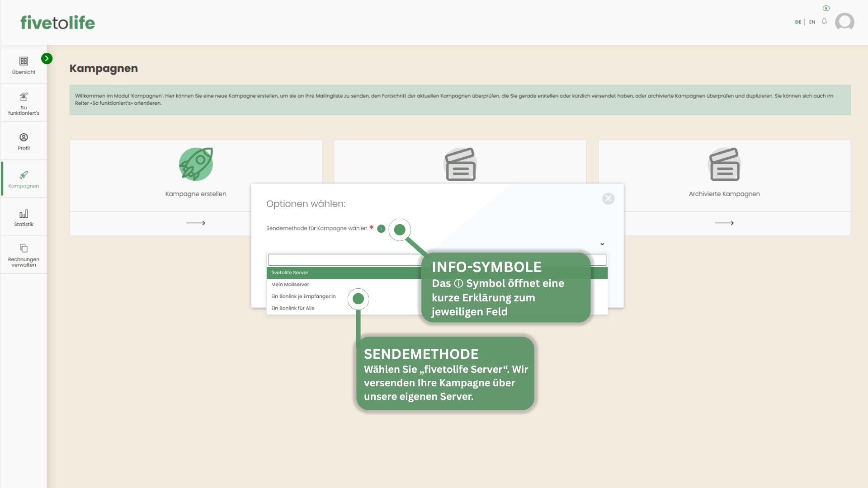This screenshot has height=488, width=868.
Task: Click the Archivierte Kampagnen clapperboard icon
Action: pos(724,164)
